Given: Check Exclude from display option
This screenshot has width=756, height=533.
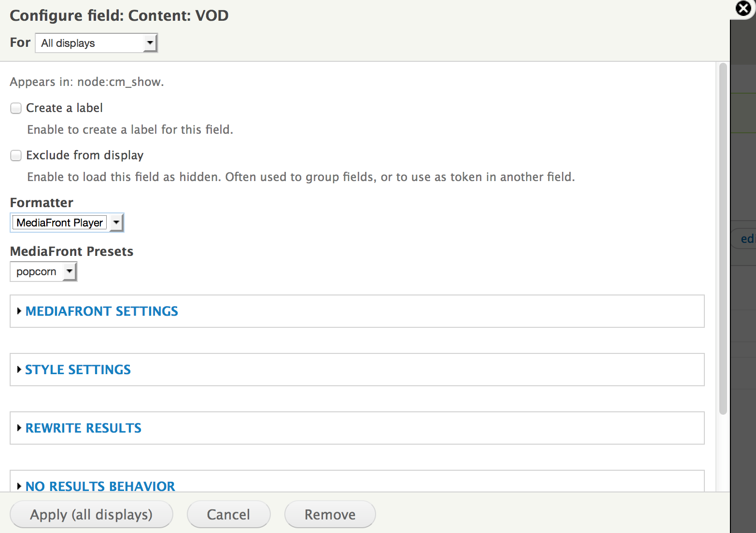Looking at the screenshot, I should pyautogui.click(x=16, y=155).
